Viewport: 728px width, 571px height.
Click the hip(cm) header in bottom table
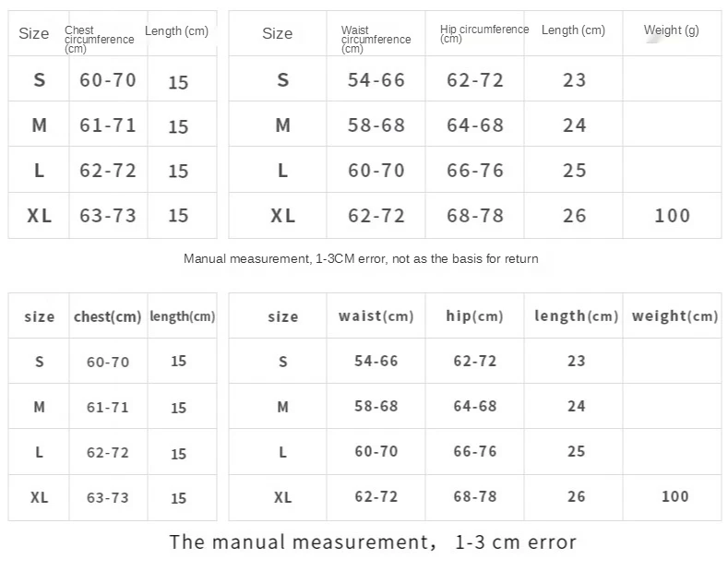[474, 316]
